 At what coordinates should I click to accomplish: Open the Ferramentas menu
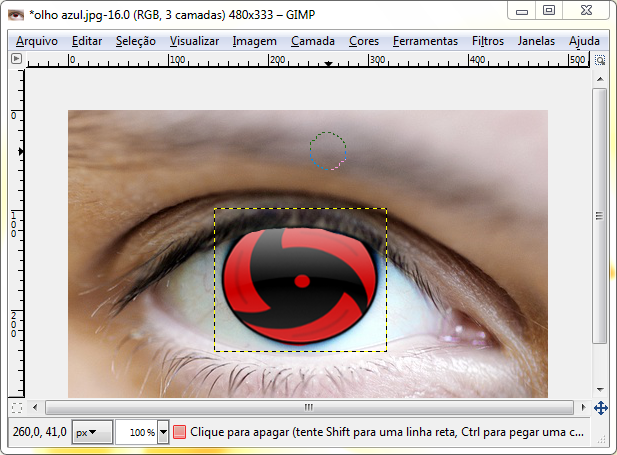coord(425,41)
